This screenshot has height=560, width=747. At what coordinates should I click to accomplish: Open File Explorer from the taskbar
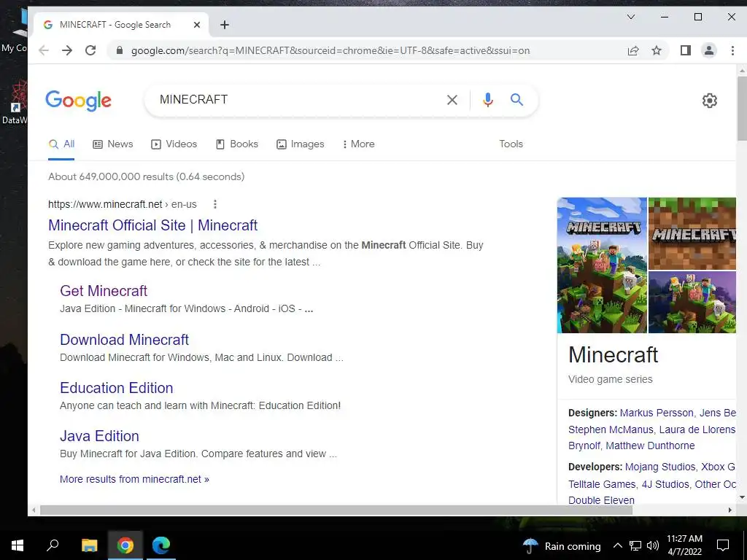89,545
